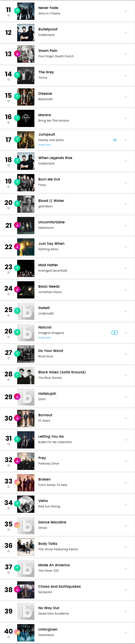Image resolution: width=135 pixels, height=644 pixels.
Task: Open the Letting You Go song title
Action: coord(51,436)
